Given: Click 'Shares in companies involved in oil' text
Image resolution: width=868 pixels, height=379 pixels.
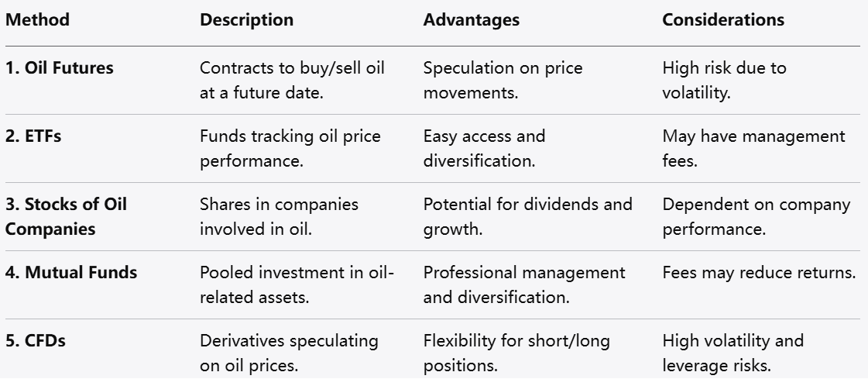Looking at the screenshot, I should [x=279, y=215].
